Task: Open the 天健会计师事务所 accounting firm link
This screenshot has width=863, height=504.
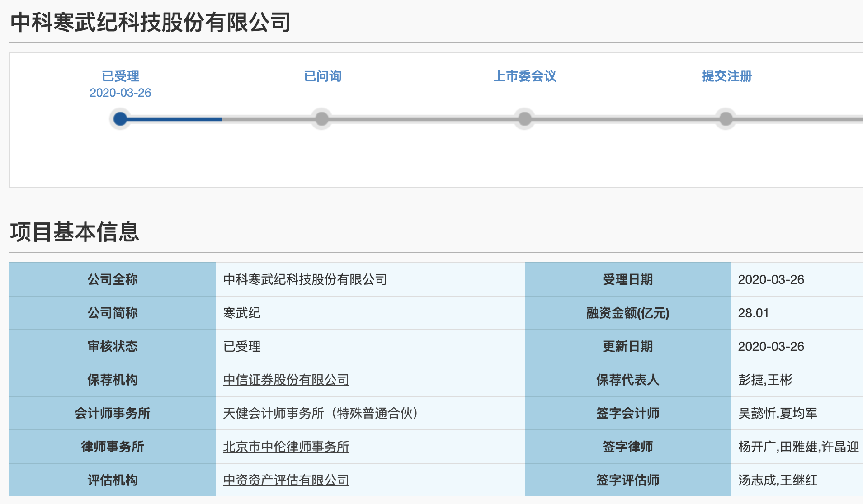Action: pyautogui.click(x=323, y=413)
